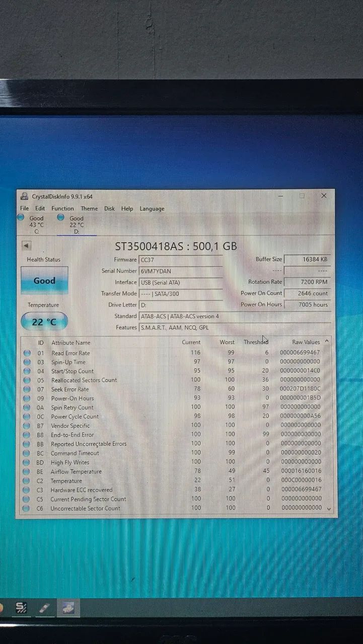This screenshot has width=363, height=644.
Task: Click the Worst column header
Action: tap(227, 342)
